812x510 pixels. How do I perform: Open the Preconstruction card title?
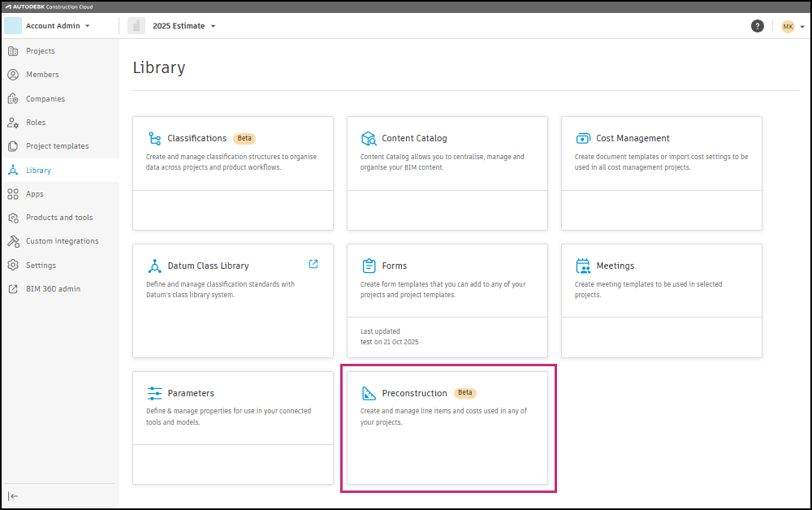pos(414,393)
